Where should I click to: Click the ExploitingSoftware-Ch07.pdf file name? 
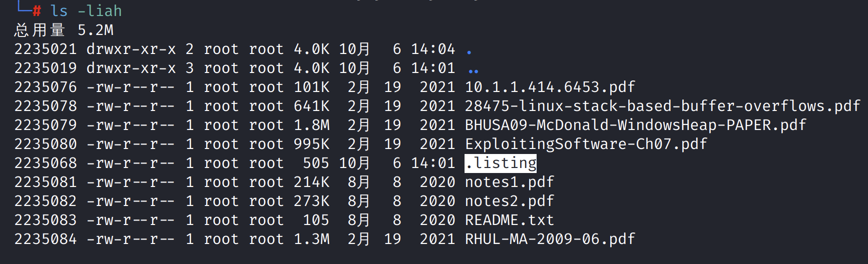pos(586,144)
